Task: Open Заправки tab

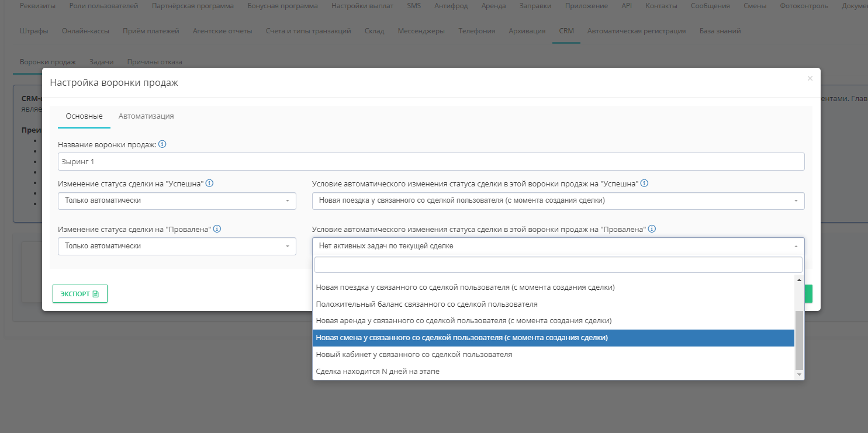Action: coord(535,6)
